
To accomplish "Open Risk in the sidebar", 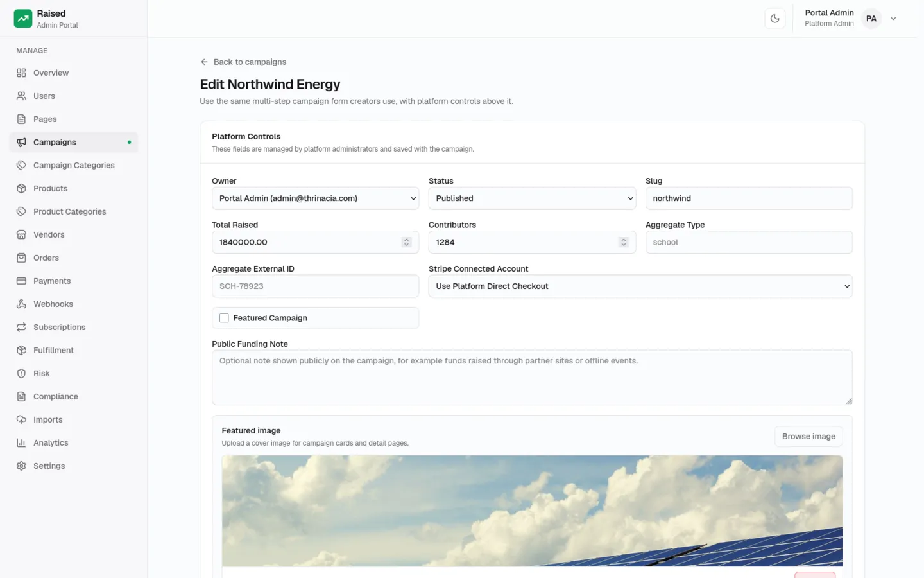I will tap(73, 373).
